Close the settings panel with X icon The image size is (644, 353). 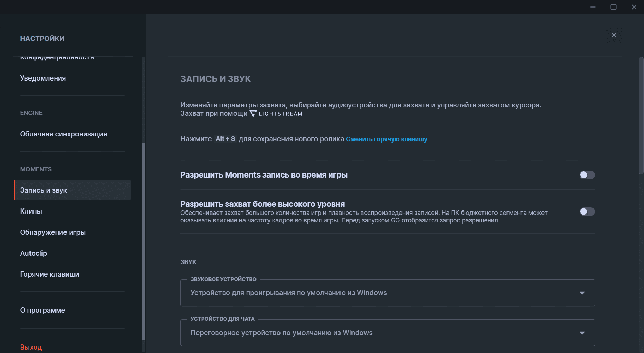614,35
